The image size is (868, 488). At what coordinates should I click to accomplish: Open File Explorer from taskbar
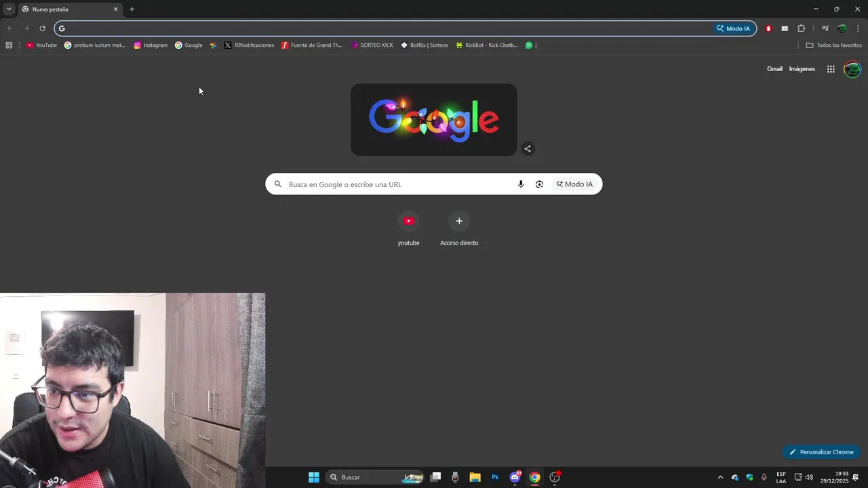tap(475, 477)
